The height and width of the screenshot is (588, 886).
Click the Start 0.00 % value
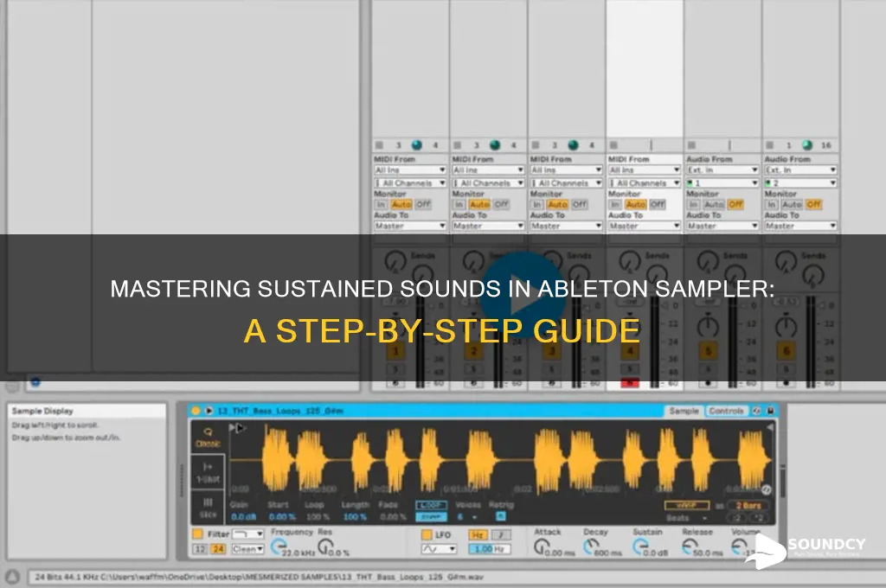tap(282, 516)
